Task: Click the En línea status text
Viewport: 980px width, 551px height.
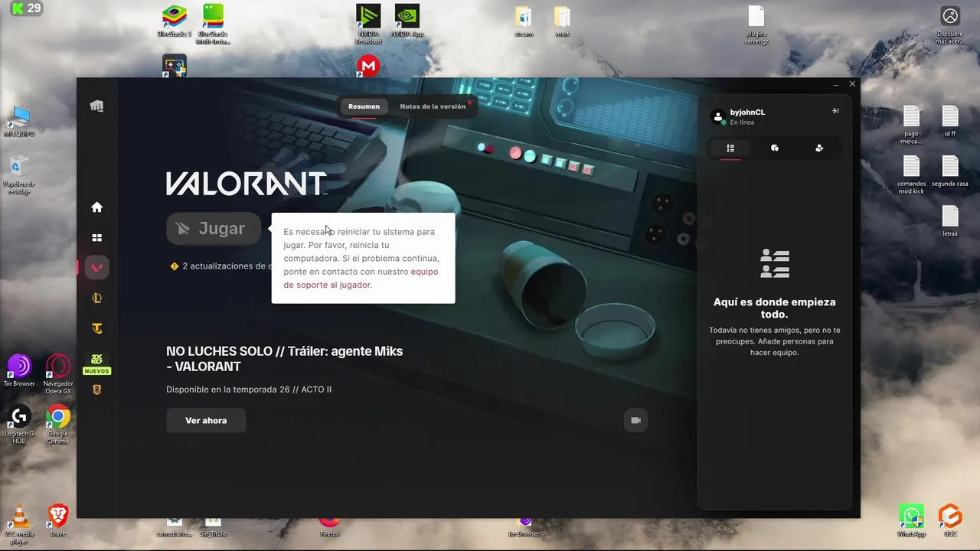Action: click(742, 122)
